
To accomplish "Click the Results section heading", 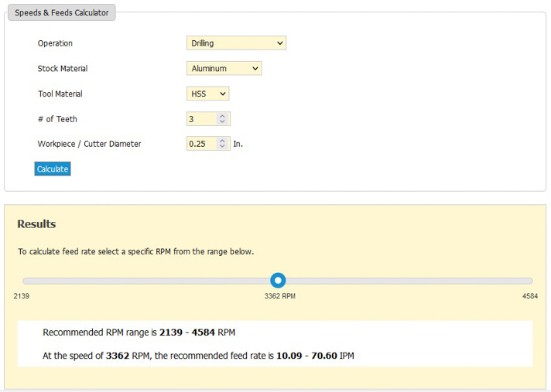I will click(36, 224).
